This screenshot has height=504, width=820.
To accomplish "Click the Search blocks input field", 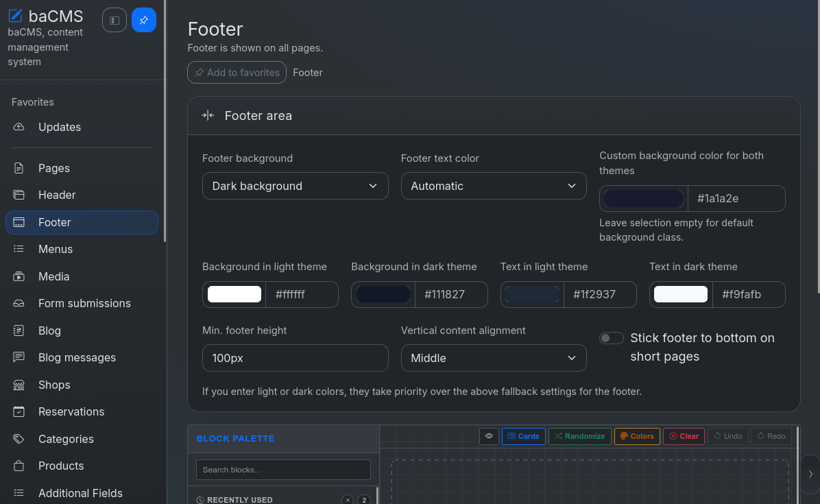I will coord(283,470).
